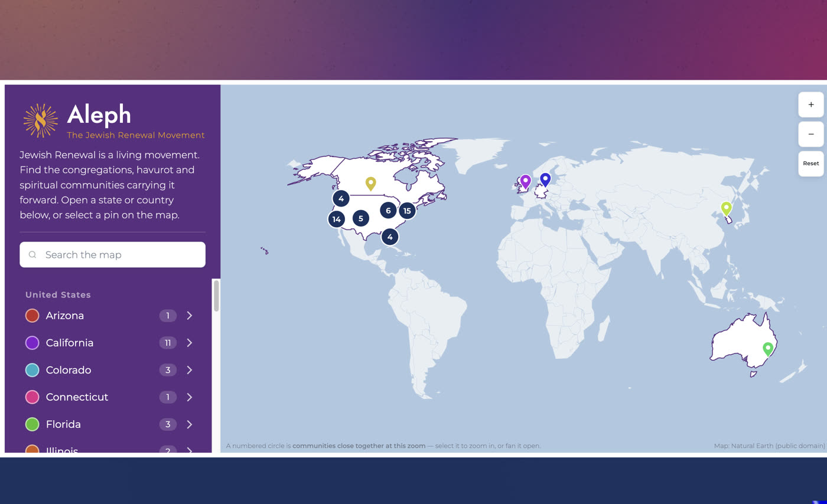Focus the Search the map field
The height and width of the screenshot is (504, 827).
(x=112, y=254)
